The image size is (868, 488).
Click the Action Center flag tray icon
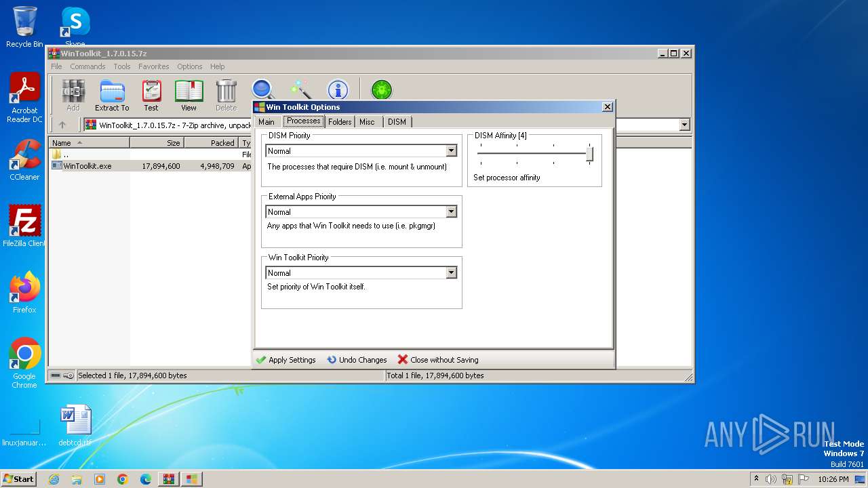[x=804, y=479]
